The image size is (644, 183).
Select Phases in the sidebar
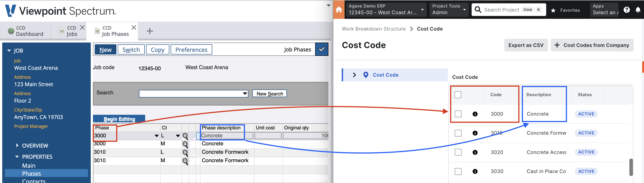(46, 173)
